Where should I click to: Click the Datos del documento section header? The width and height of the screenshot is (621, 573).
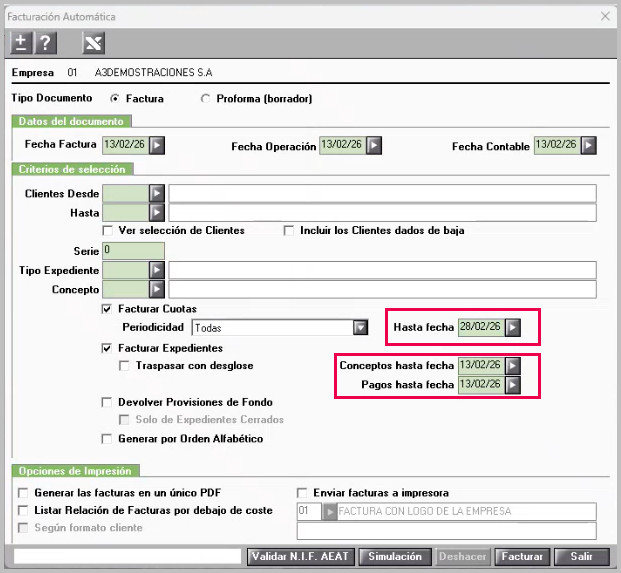coord(71,121)
